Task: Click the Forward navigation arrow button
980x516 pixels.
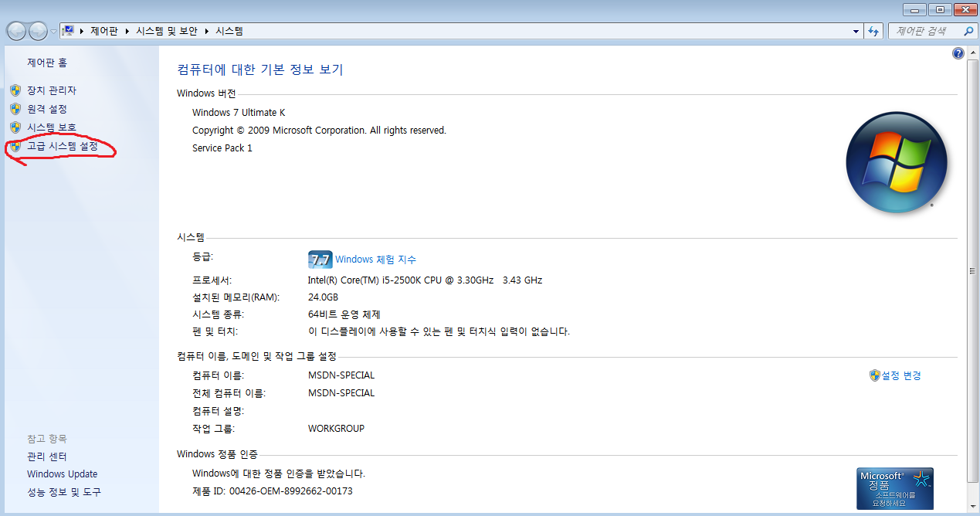Action: [38, 31]
